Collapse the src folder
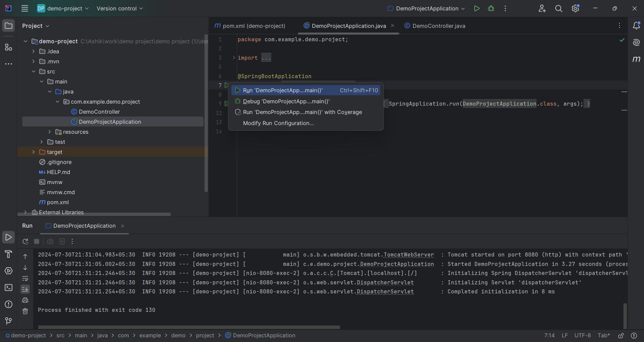This screenshot has height=342, width=644. point(33,71)
